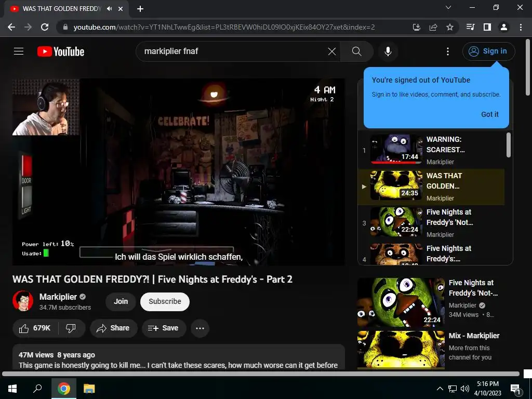
Task: Dismiss the tooltip with Got it
Action: click(489, 114)
